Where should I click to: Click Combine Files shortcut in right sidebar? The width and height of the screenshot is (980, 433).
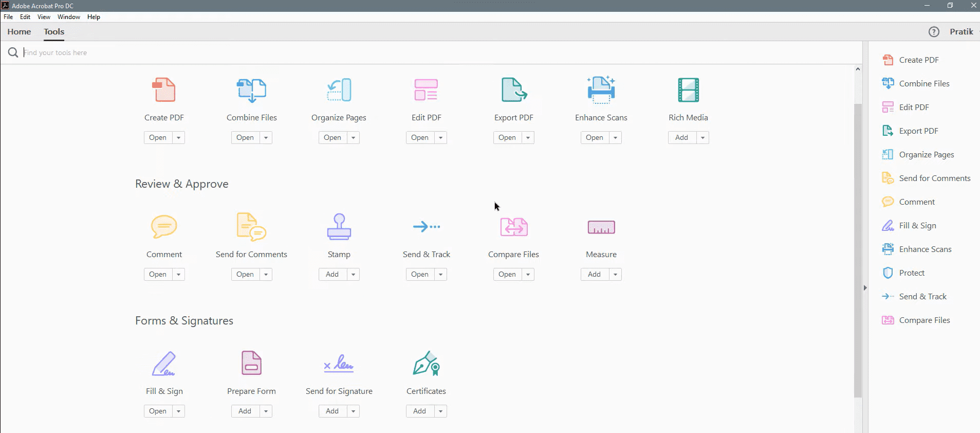pyautogui.click(x=915, y=83)
